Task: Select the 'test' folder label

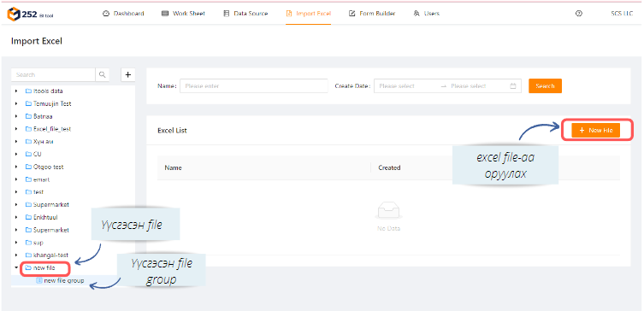Action: tap(38, 192)
